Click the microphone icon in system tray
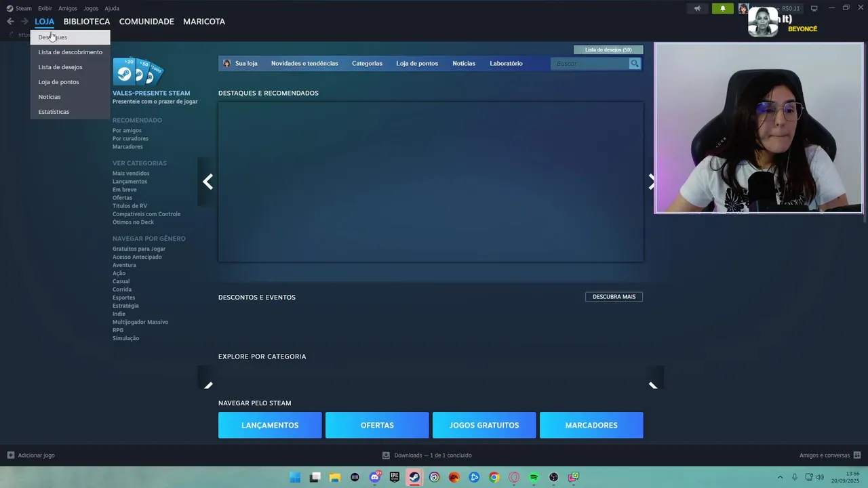The width and height of the screenshot is (868, 488). click(794, 477)
